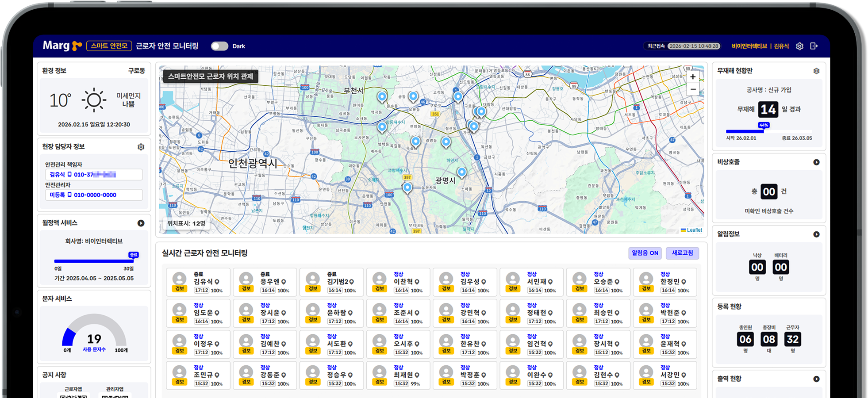This screenshot has height=398, width=868.
Task: Expand the 월정액 서비스 panel arrow
Action: tap(141, 223)
